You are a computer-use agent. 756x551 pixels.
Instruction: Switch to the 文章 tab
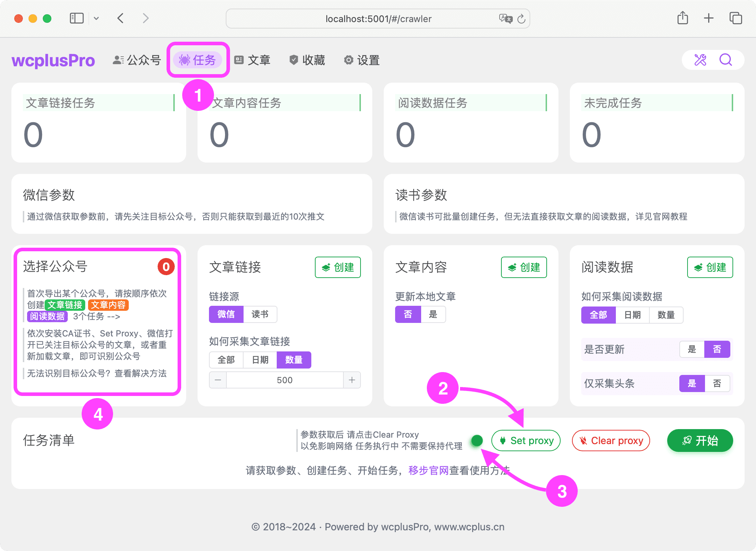point(253,60)
